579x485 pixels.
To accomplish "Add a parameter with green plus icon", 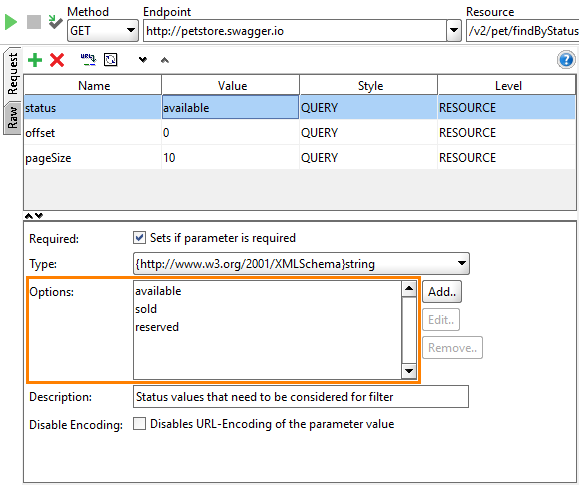I will (x=35, y=60).
